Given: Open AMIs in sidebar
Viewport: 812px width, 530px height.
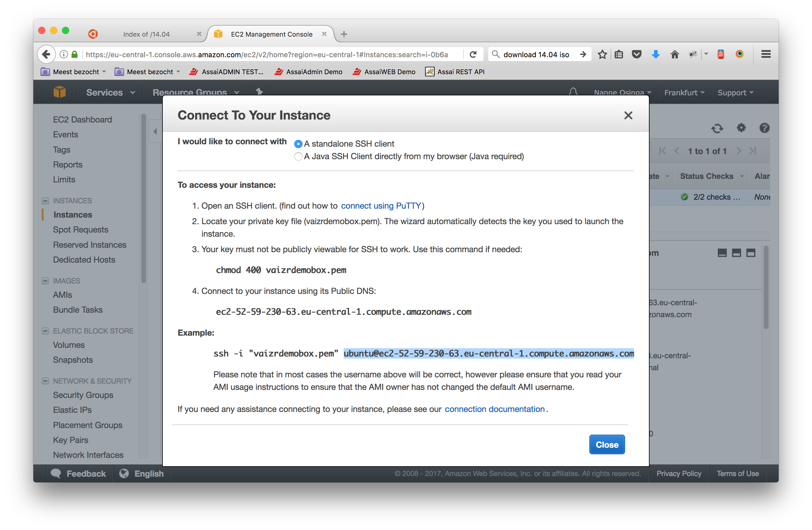Looking at the screenshot, I should pos(62,295).
